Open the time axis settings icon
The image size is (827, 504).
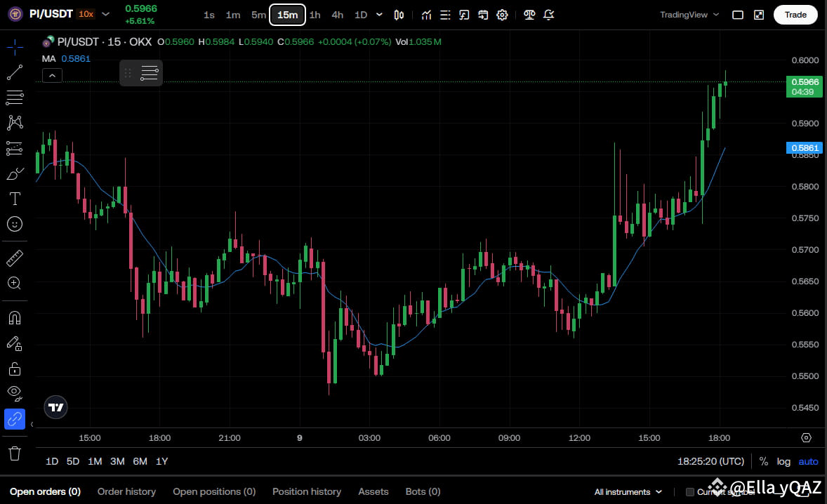coord(806,437)
